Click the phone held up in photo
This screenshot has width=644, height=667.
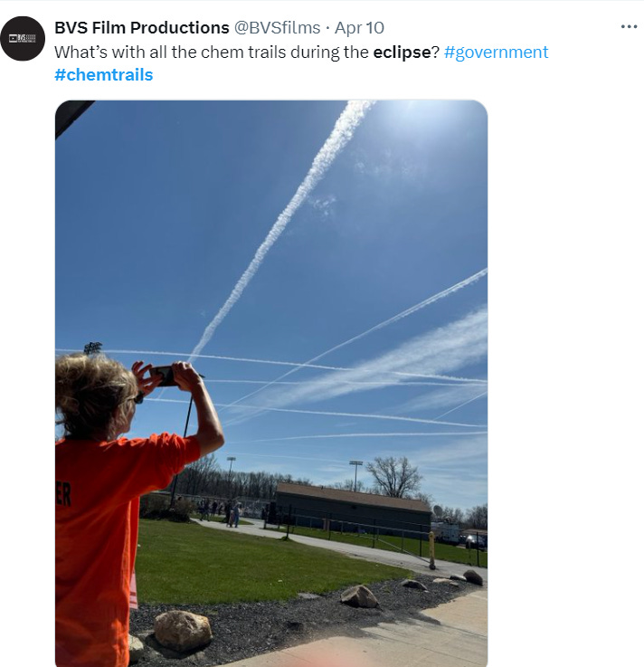[164, 376]
